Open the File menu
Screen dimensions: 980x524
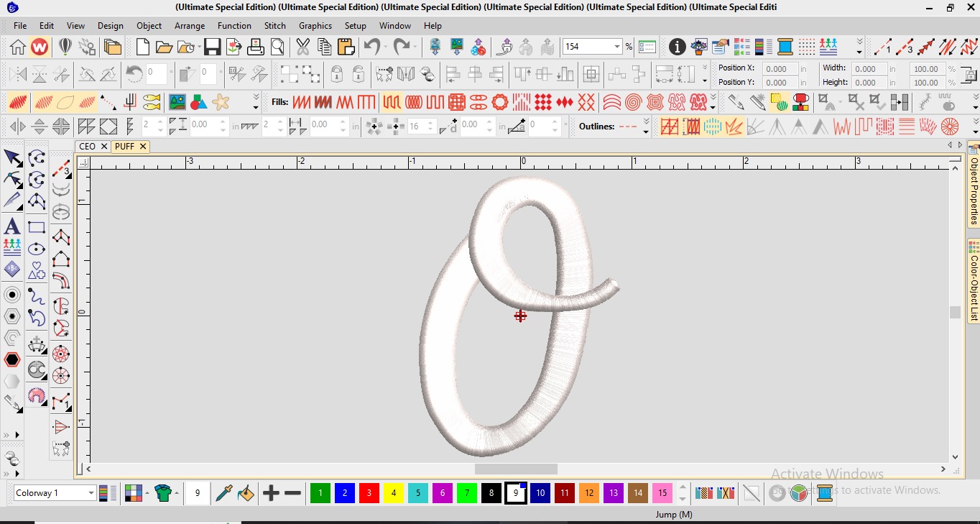[20, 26]
